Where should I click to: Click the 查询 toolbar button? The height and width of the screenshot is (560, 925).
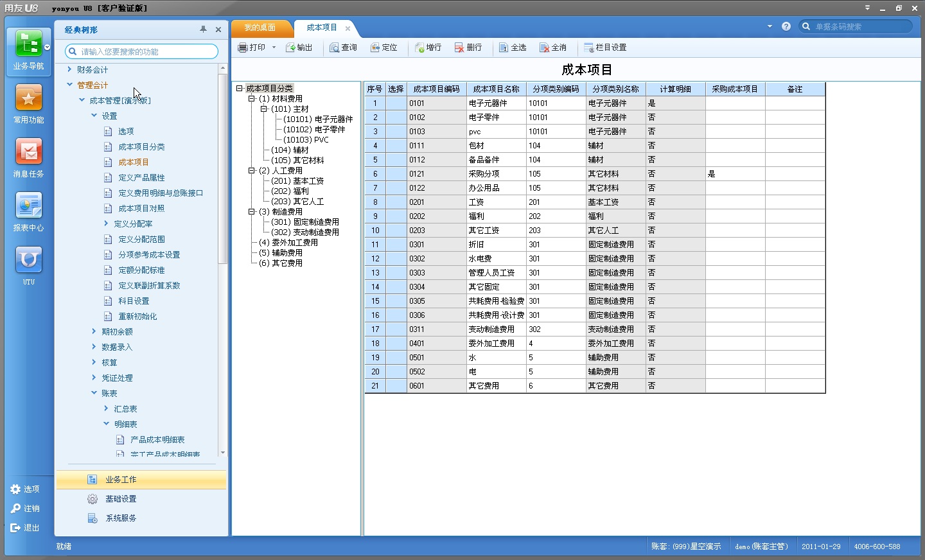343,48
